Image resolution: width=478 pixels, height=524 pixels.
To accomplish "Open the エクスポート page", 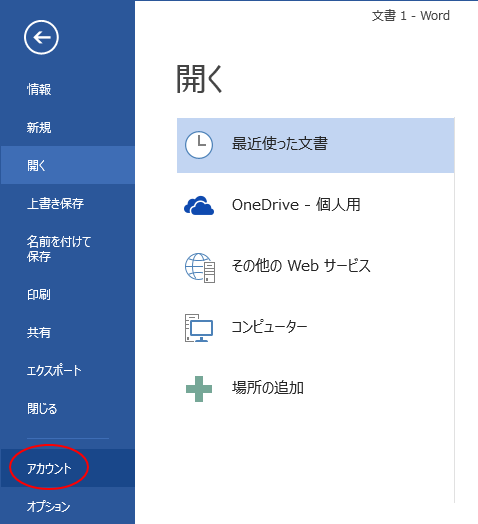I will click(67, 371).
